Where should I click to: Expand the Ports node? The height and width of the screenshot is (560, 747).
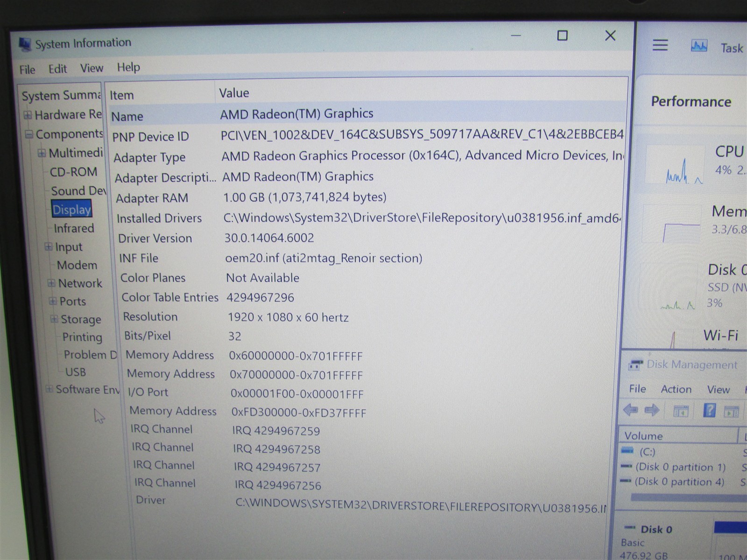pos(53,301)
